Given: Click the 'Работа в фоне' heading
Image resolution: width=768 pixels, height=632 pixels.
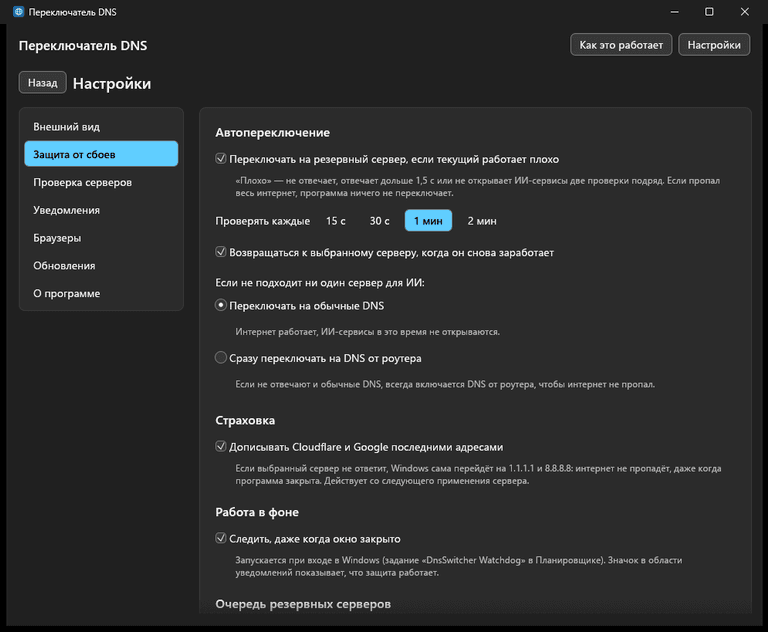Looking at the screenshot, I should 257,512.
